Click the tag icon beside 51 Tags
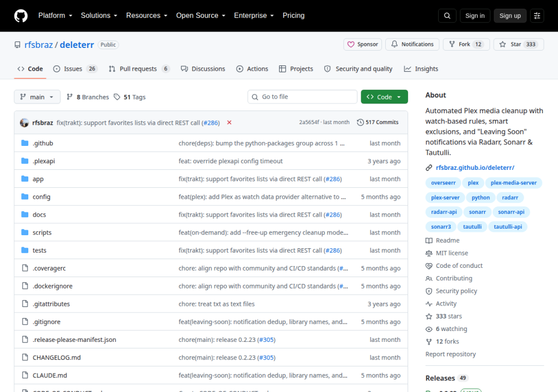This screenshot has width=558, height=392. pyautogui.click(x=117, y=97)
